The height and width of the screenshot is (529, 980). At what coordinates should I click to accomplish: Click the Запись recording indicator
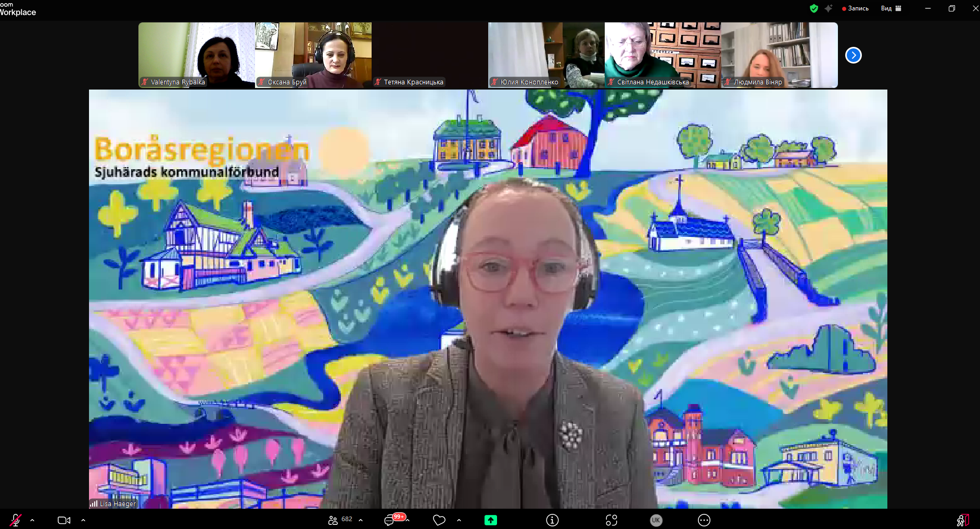(x=855, y=8)
